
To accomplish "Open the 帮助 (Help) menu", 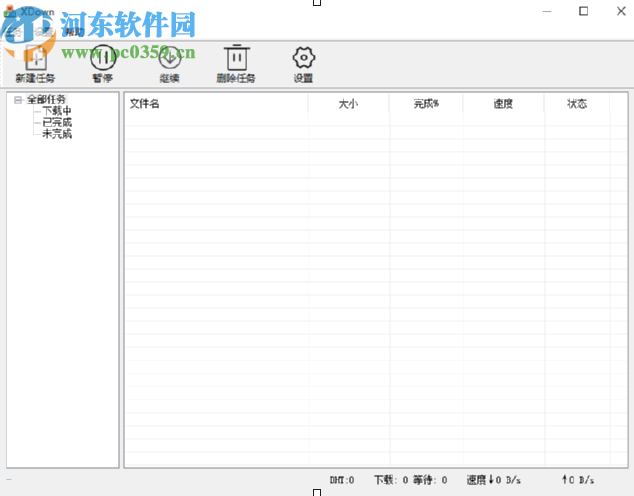I will pos(74,32).
